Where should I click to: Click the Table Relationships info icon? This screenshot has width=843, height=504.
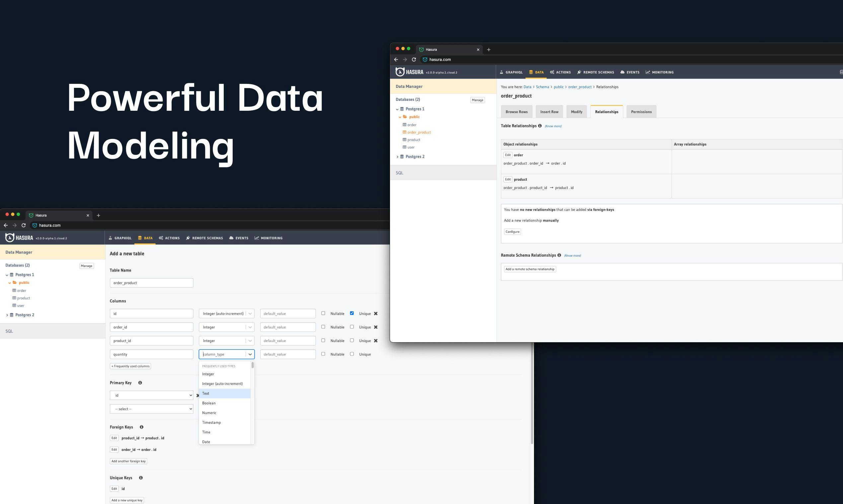pos(540,126)
